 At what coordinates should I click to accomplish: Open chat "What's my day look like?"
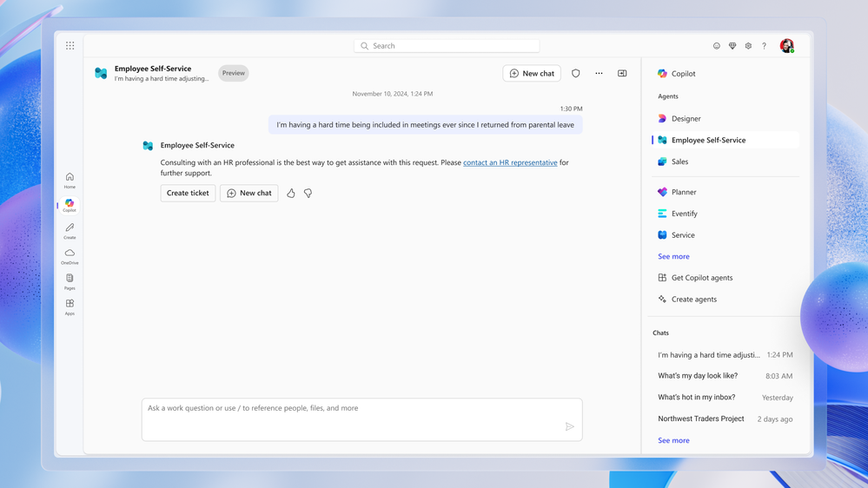(x=726, y=376)
